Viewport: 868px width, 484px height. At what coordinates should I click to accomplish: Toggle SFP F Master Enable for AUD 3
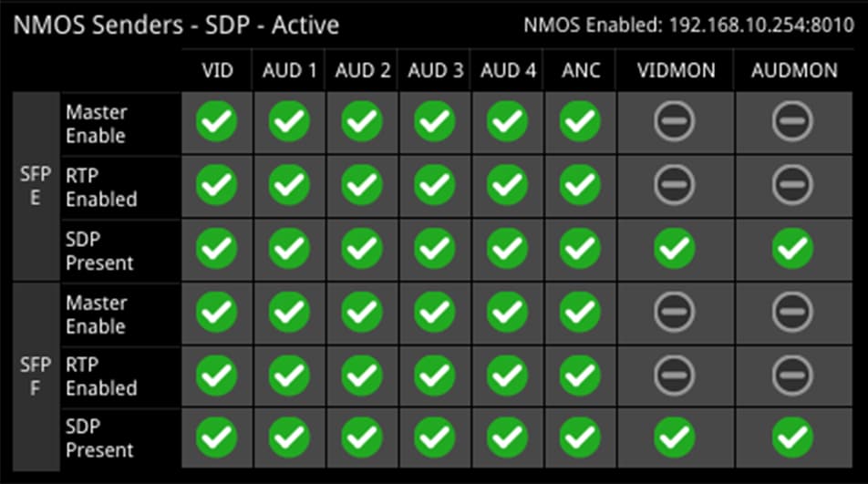pos(435,312)
